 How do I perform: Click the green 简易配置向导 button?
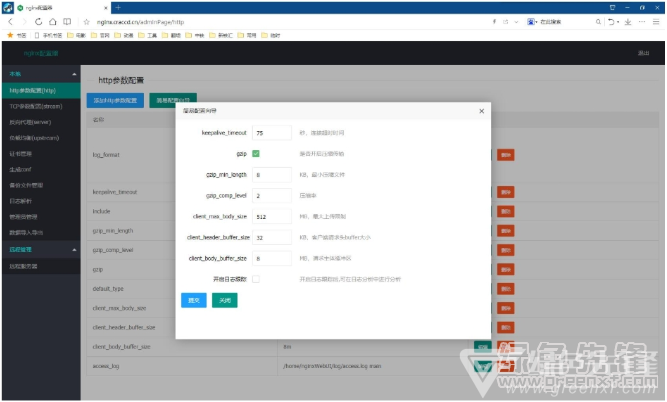click(173, 100)
